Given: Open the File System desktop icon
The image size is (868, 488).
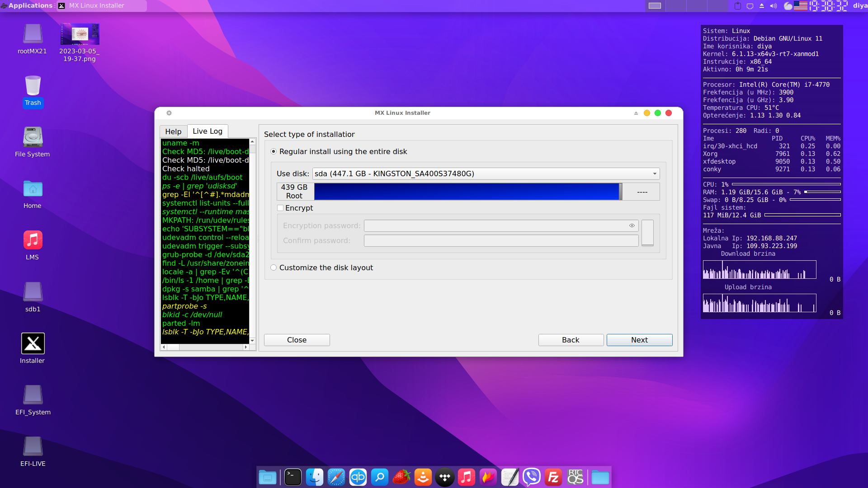Looking at the screenshot, I should (x=33, y=137).
